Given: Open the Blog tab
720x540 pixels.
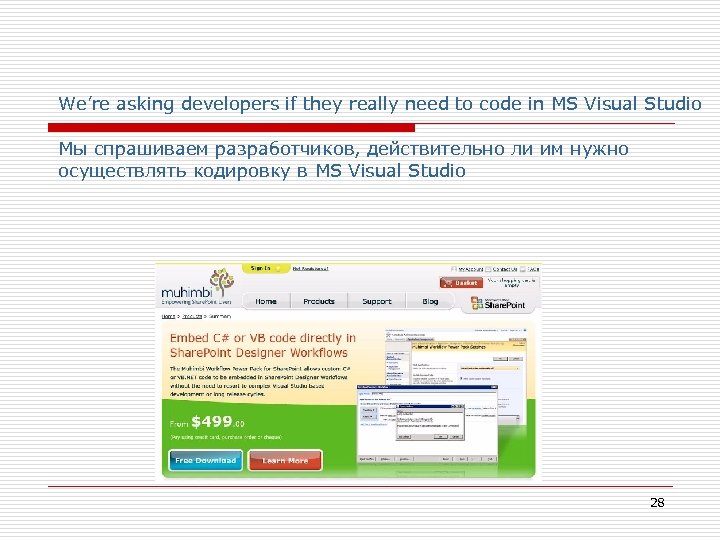Looking at the screenshot, I should (430, 301).
